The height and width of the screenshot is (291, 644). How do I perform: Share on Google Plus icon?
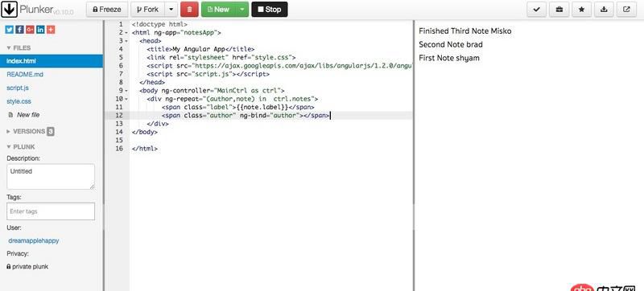tap(30, 30)
